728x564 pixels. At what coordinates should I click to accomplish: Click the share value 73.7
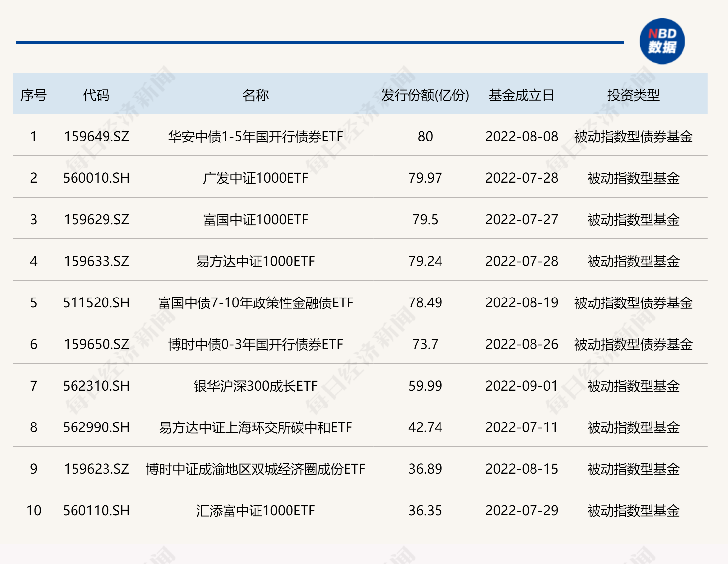click(x=425, y=344)
